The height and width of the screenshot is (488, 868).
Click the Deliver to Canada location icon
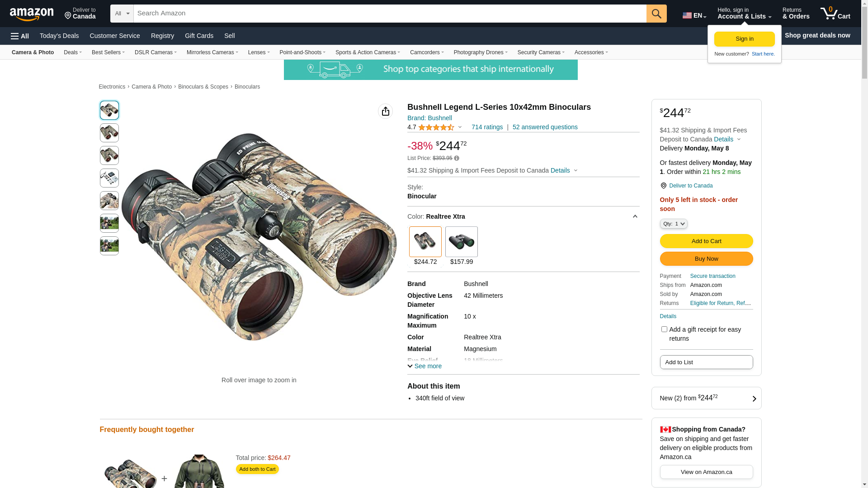[x=664, y=186]
